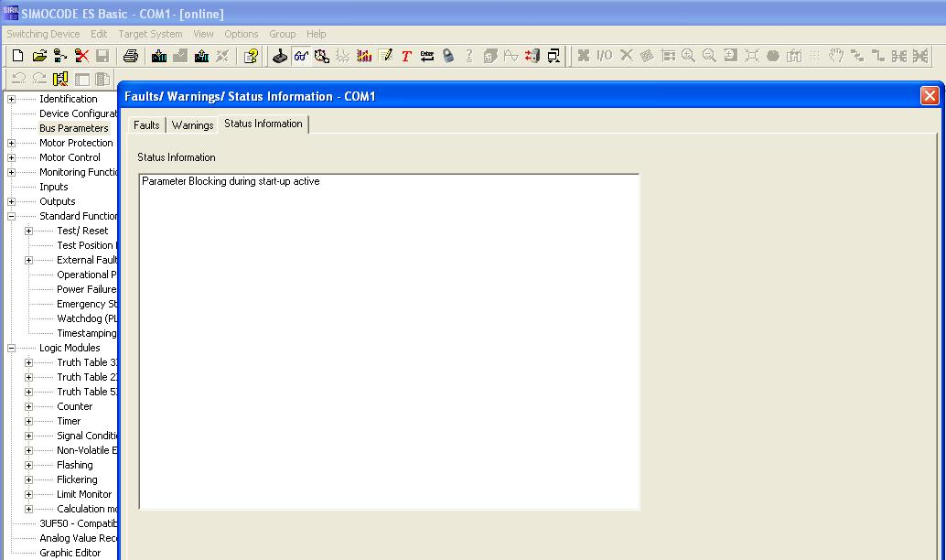Click the yellow parameter compare icon in second toolbar row

click(x=60, y=79)
